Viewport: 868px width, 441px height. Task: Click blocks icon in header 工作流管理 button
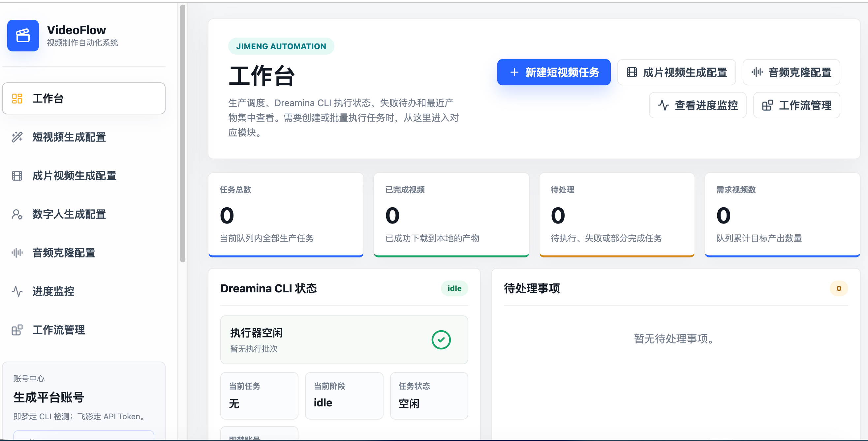click(768, 105)
